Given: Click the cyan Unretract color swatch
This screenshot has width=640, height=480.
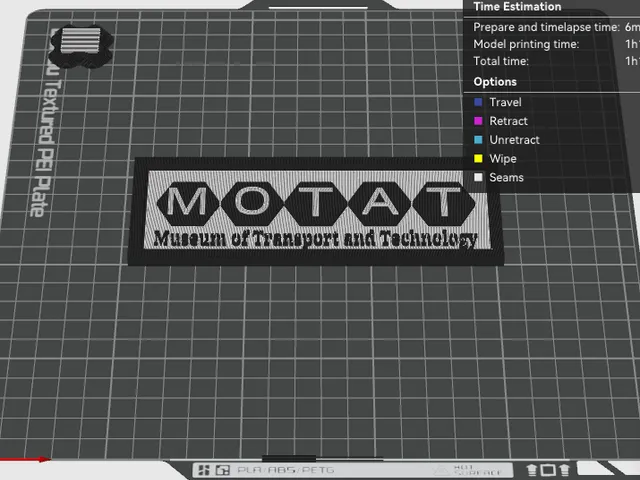Looking at the screenshot, I should tap(478, 140).
